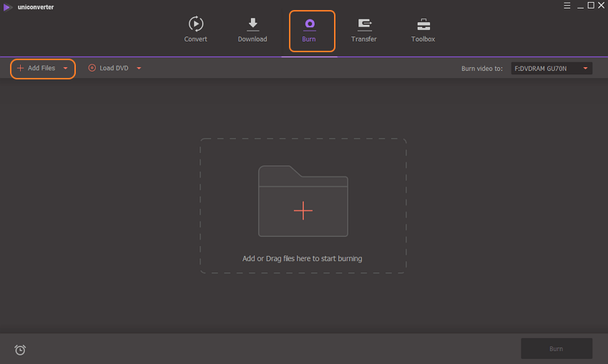Click the alarm clock scheduler icon
Viewport: 608px width, 364px height.
20,350
